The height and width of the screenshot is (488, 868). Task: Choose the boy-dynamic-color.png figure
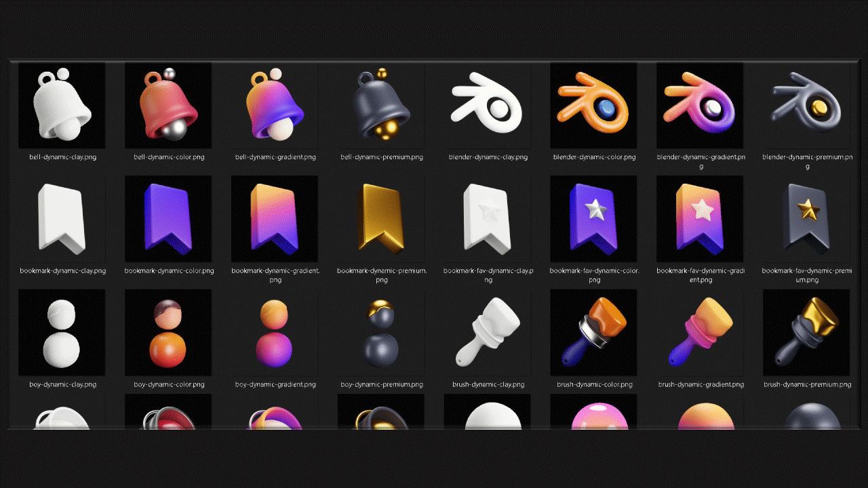click(x=168, y=333)
